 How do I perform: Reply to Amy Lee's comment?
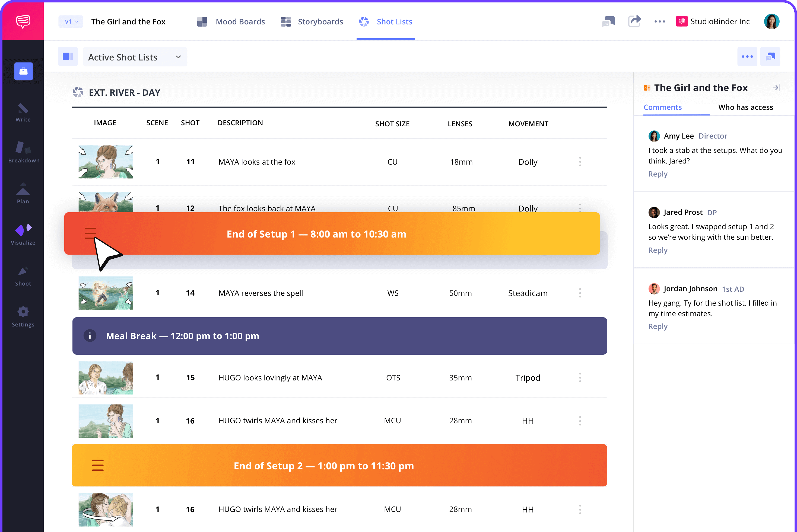click(658, 174)
